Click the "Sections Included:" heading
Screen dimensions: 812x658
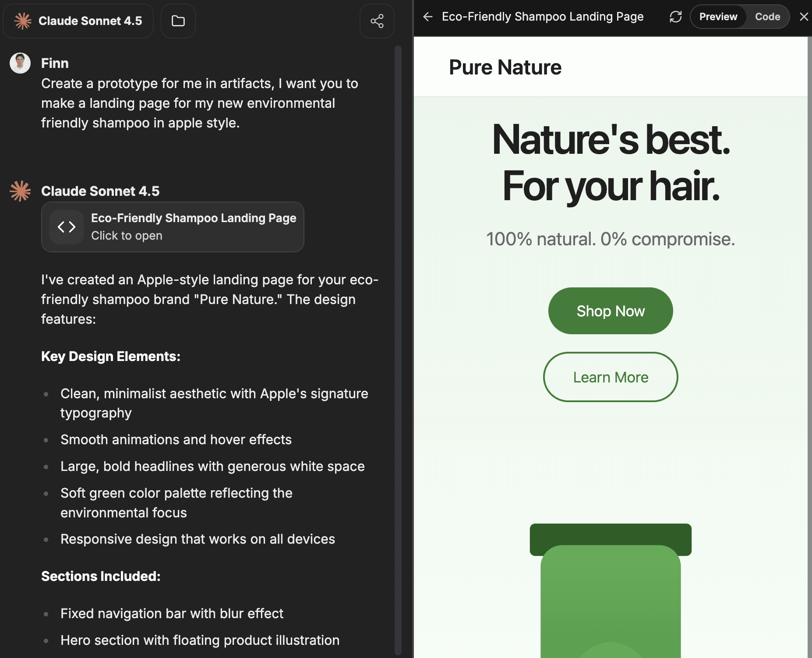pyautogui.click(x=101, y=577)
